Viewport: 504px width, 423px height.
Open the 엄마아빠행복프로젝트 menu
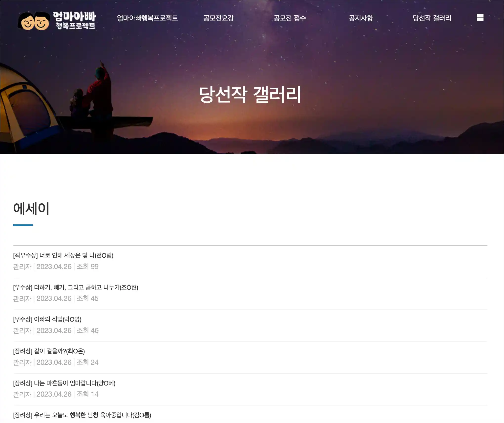(147, 18)
